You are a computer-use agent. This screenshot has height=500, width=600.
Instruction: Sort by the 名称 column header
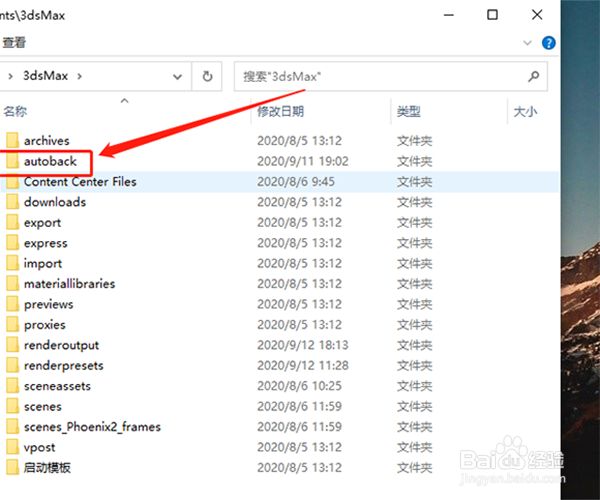coord(15,111)
